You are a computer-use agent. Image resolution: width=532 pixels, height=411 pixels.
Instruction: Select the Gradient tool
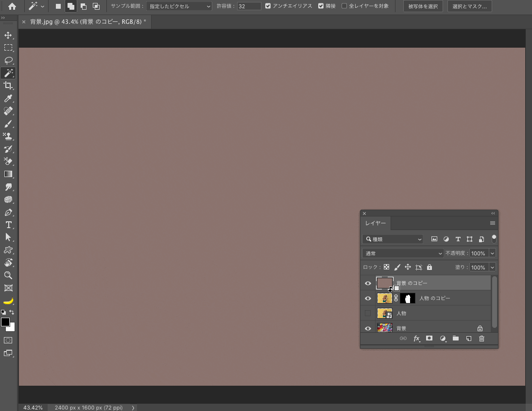[x=8, y=174]
